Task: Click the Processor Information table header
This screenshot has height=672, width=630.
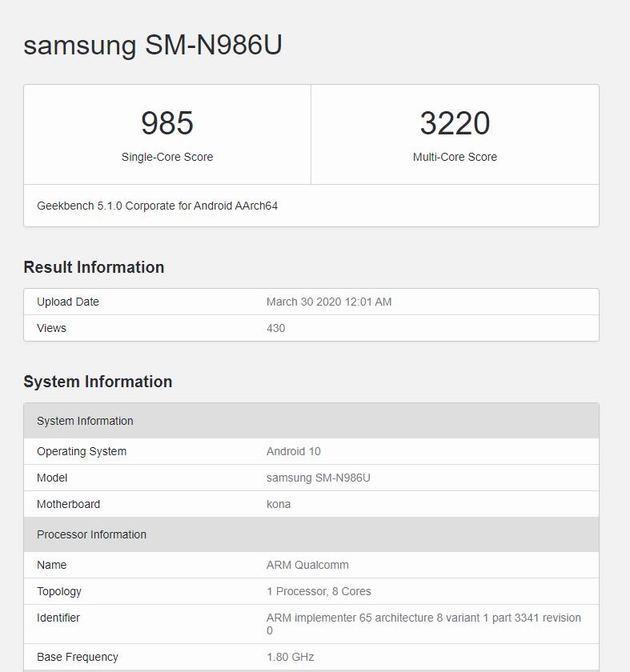Action: click(91, 534)
